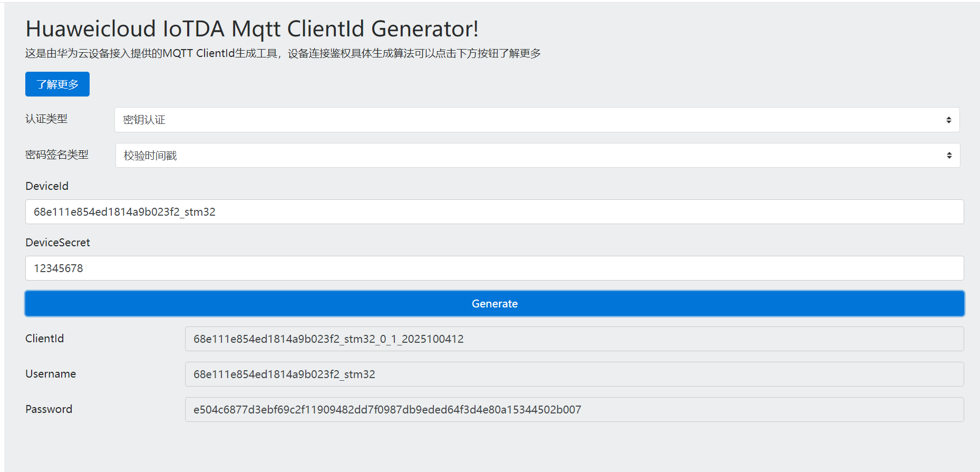Select the generated ClientId output field
The image size is (980, 472).
point(574,339)
